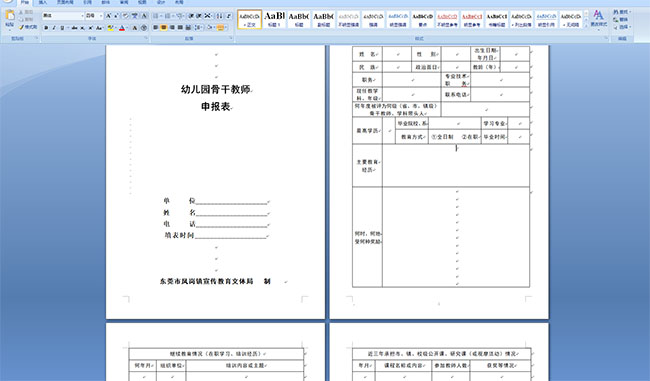
Task: Open the red font color picker arrow
Action: click(127, 28)
